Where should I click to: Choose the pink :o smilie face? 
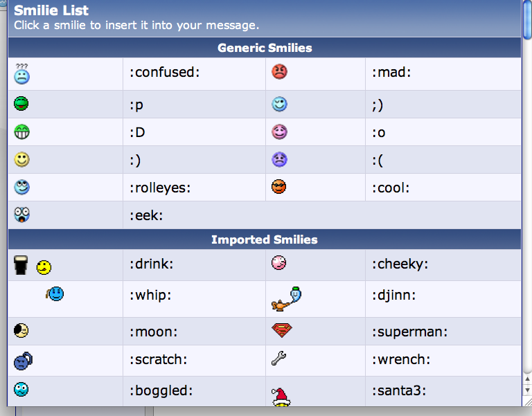(280, 132)
